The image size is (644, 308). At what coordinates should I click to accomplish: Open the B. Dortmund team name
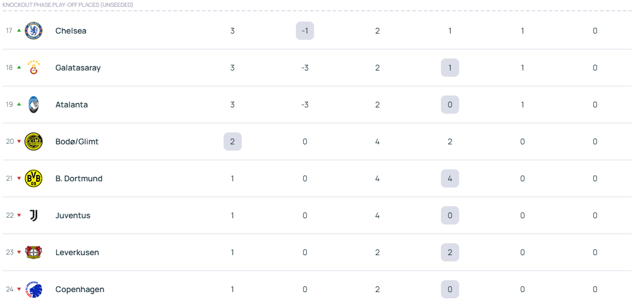[79, 178]
